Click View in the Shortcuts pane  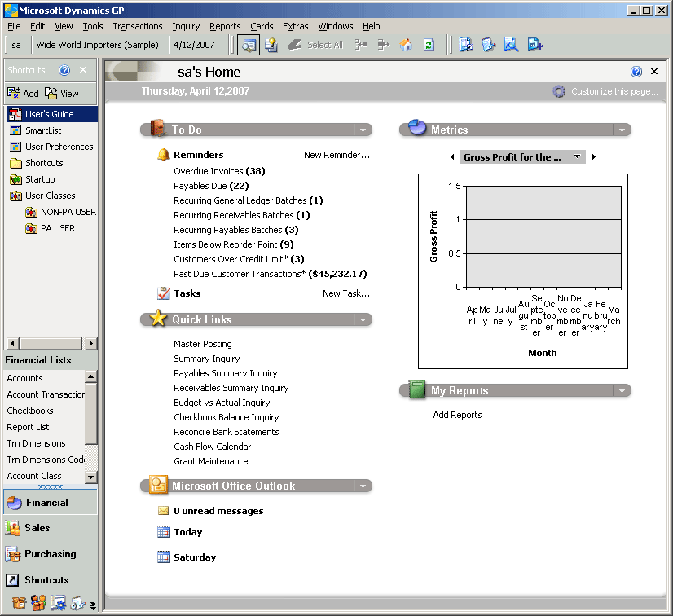[62, 93]
